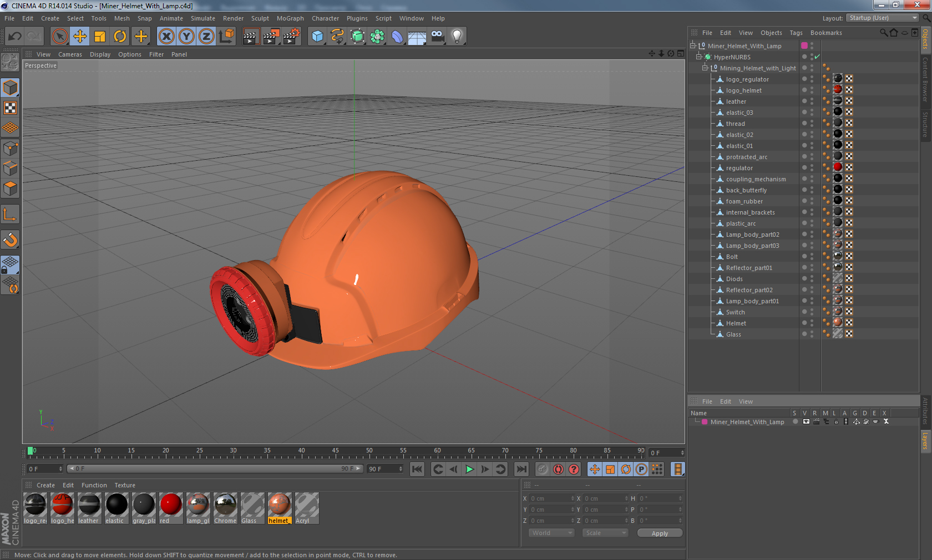
Task: Activate the Move tool in the toolbar
Action: coord(80,37)
